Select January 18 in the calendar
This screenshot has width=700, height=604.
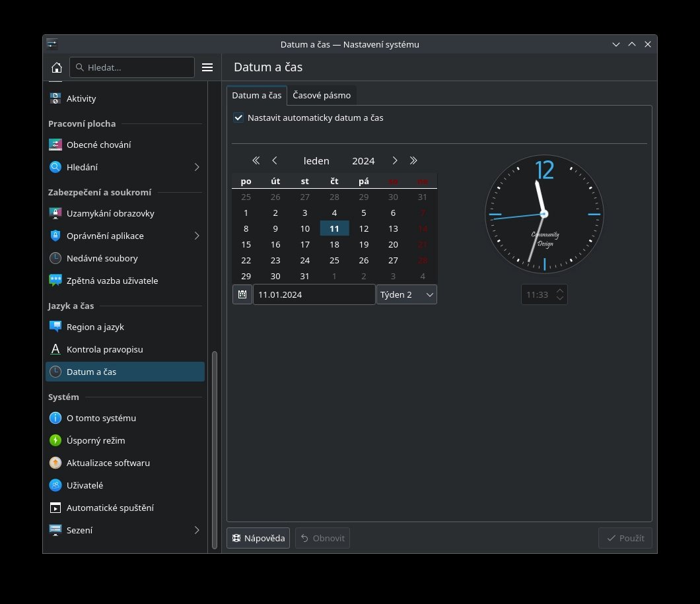click(x=334, y=244)
